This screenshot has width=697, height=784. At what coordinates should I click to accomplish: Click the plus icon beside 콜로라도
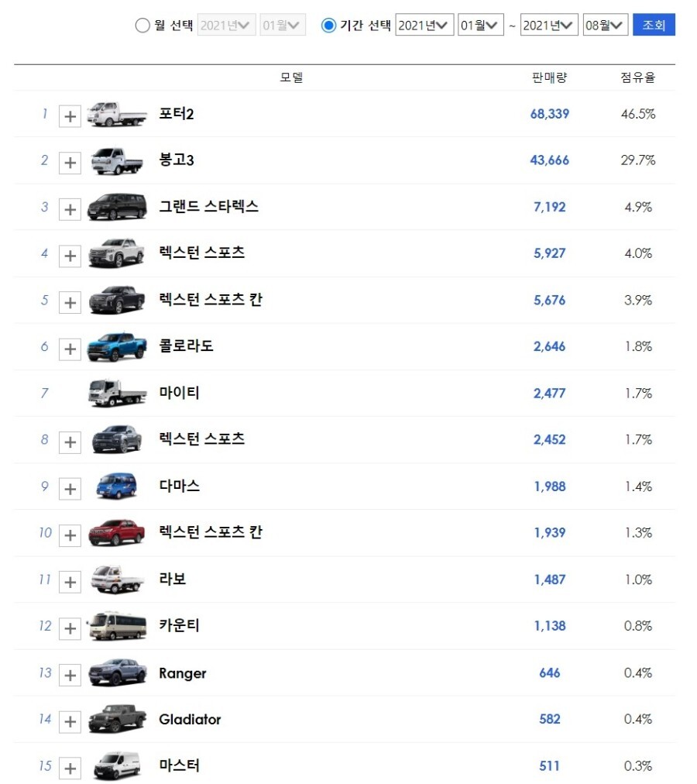point(70,349)
